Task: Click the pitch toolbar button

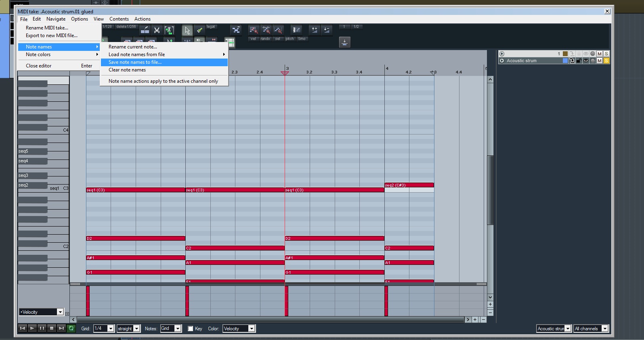Action: tap(289, 39)
